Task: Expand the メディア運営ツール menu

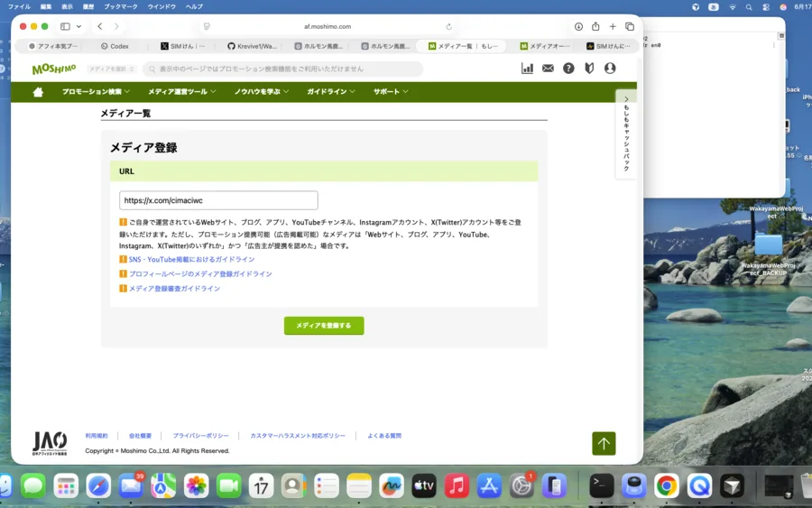Action: coord(181,92)
